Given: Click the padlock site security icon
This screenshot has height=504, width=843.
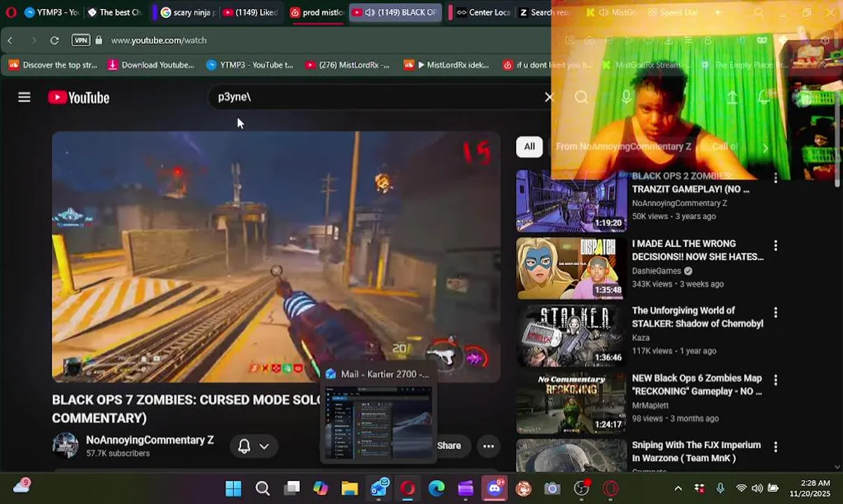Looking at the screenshot, I should click(x=99, y=41).
